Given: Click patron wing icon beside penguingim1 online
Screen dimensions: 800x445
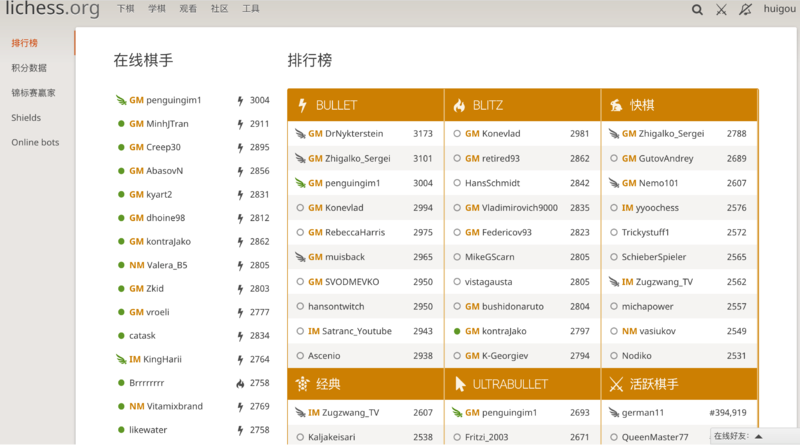Looking at the screenshot, I should 121,100.
